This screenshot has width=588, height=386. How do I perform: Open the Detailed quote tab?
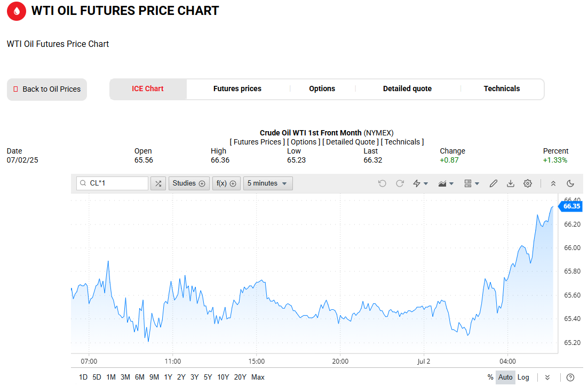407,89
